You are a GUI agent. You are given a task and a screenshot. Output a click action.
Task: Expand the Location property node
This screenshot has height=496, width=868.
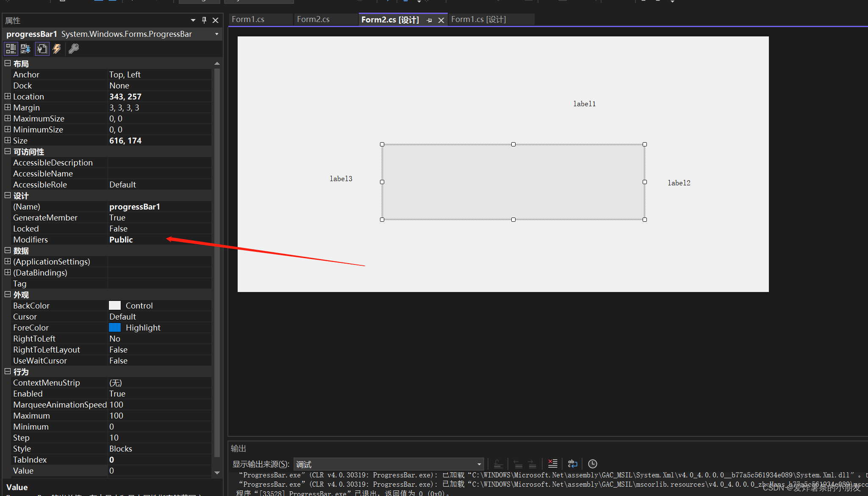tap(8, 96)
